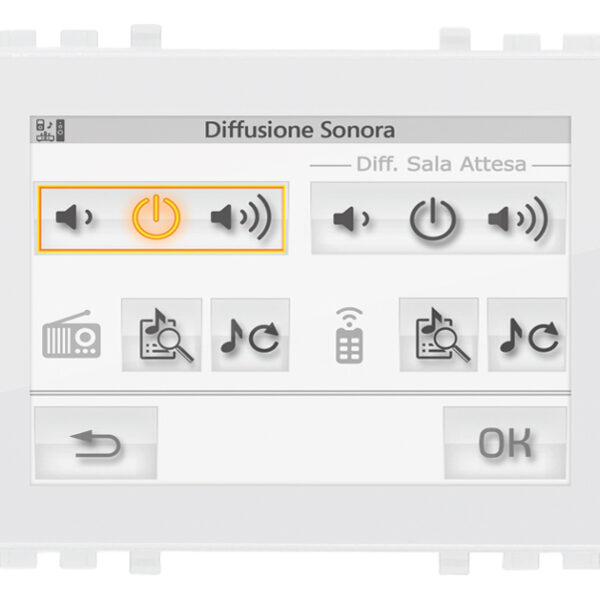This screenshot has height=600, width=600.
Task: Tap music note cycle button for Sala Attesa
Action: point(527,335)
